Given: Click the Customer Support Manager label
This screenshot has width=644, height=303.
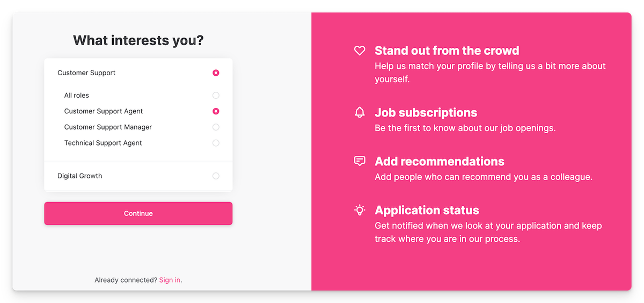Looking at the screenshot, I should point(108,127).
